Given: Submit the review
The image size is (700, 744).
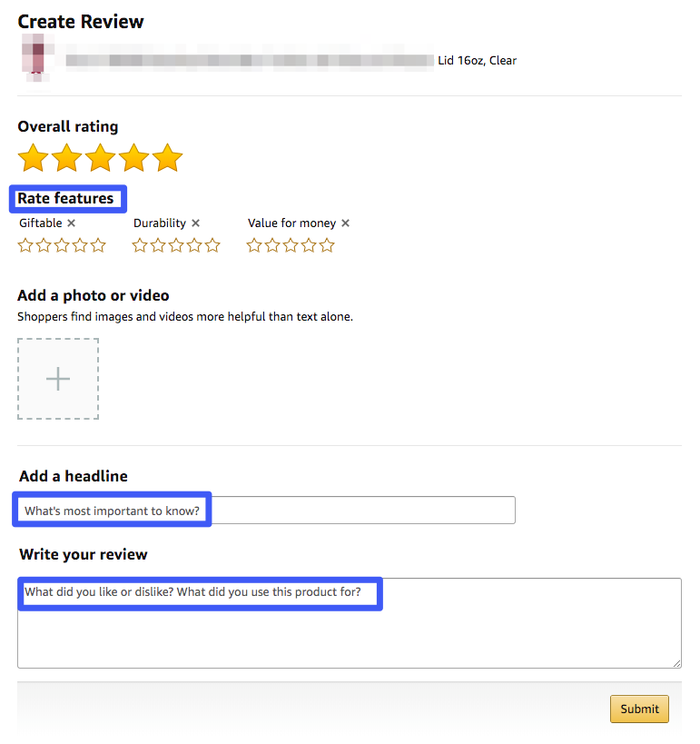Looking at the screenshot, I should (x=639, y=709).
